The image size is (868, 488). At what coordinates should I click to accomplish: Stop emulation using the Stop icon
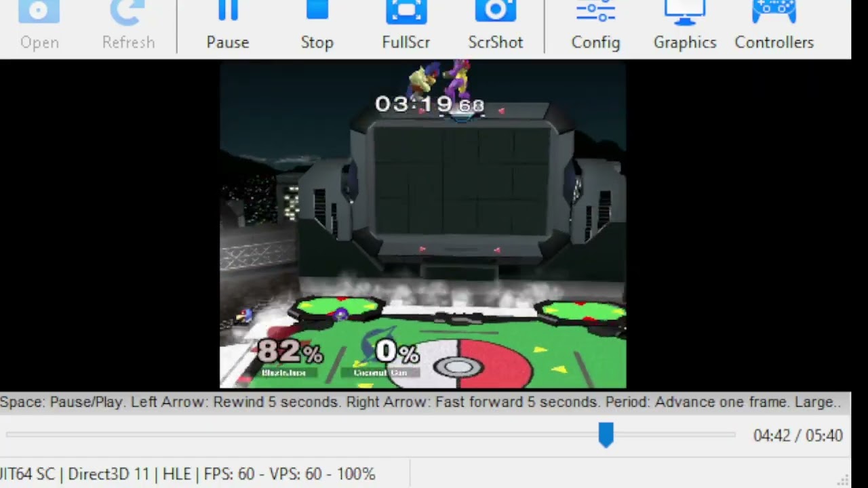(317, 26)
